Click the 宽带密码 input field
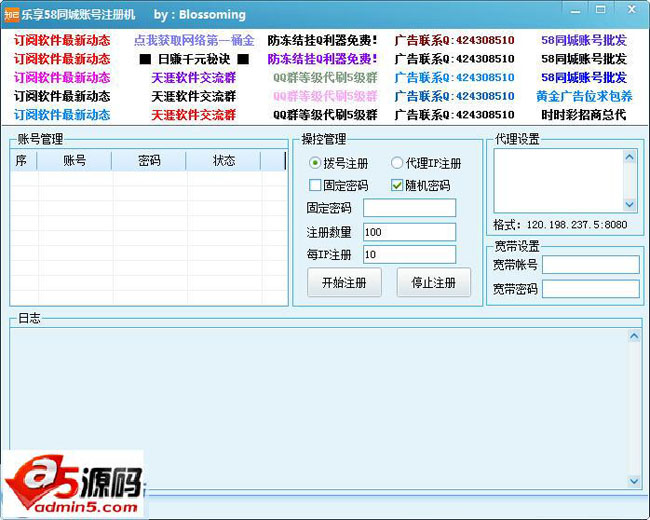The width and height of the screenshot is (650, 520). (x=591, y=289)
